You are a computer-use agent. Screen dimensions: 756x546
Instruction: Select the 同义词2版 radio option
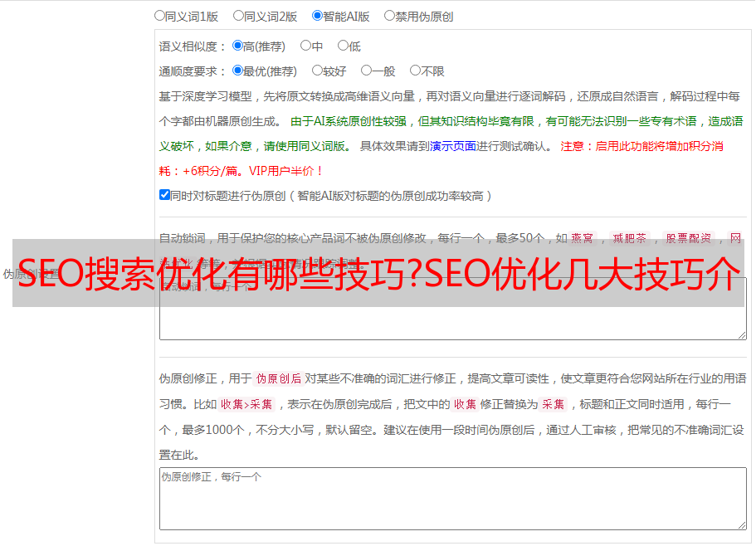click(238, 16)
